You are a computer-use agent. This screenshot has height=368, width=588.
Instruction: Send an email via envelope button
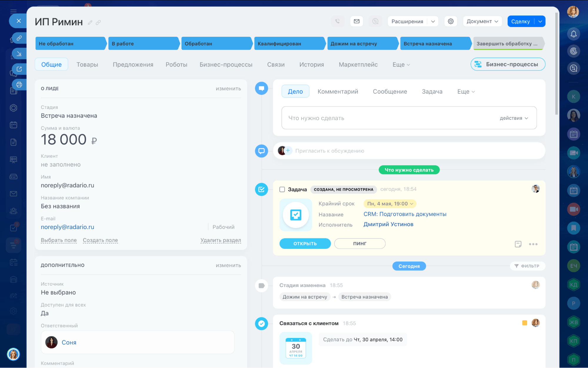pyautogui.click(x=357, y=21)
